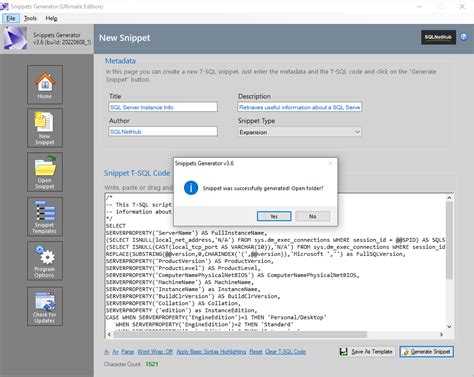The height and width of the screenshot is (377, 474).
Task: Open the Open Snippet folder icon
Action: pos(45,172)
